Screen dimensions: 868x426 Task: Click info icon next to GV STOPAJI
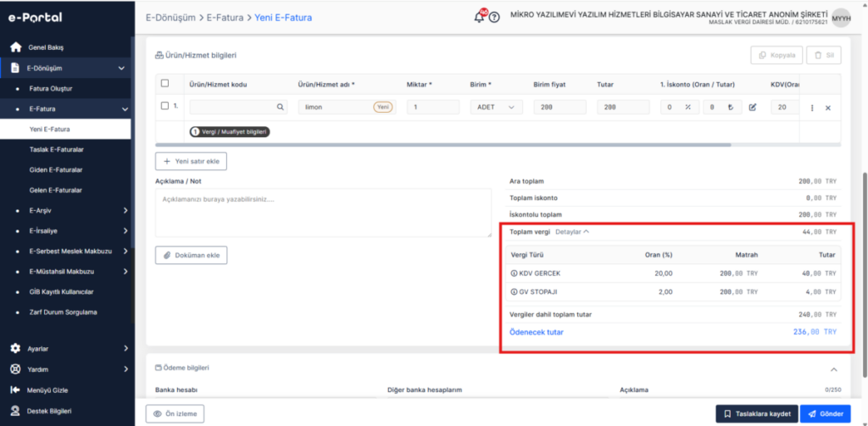pyautogui.click(x=514, y=291)
